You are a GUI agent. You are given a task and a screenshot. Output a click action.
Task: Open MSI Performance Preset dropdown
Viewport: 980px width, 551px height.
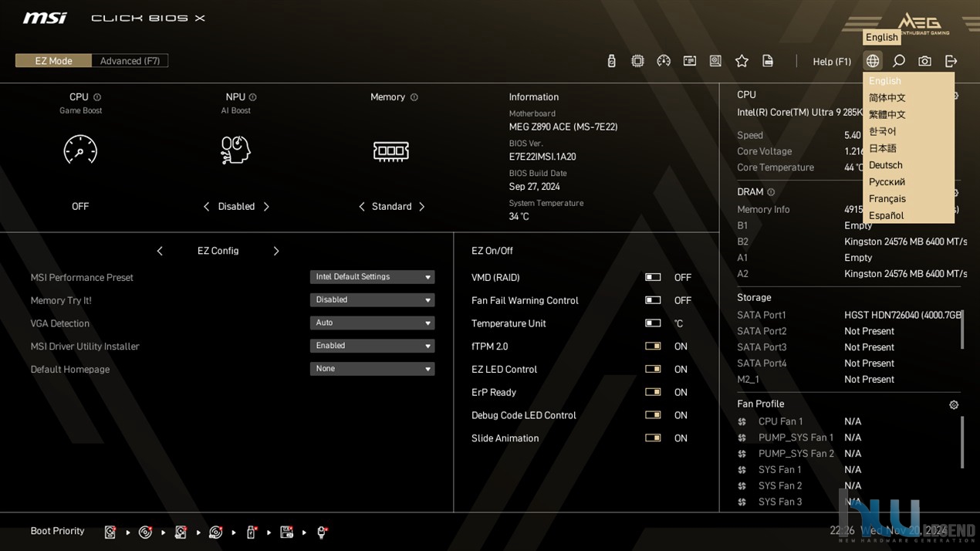(372, 277)
